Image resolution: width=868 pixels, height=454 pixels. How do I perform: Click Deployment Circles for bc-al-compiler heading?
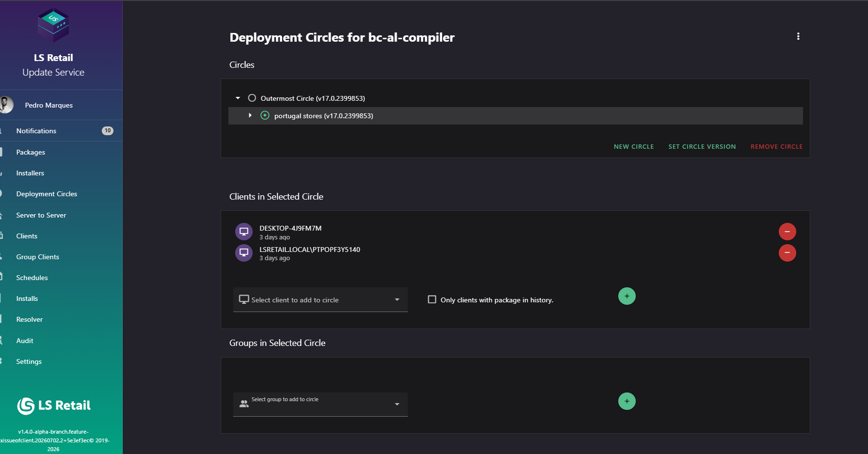(342, 37)
